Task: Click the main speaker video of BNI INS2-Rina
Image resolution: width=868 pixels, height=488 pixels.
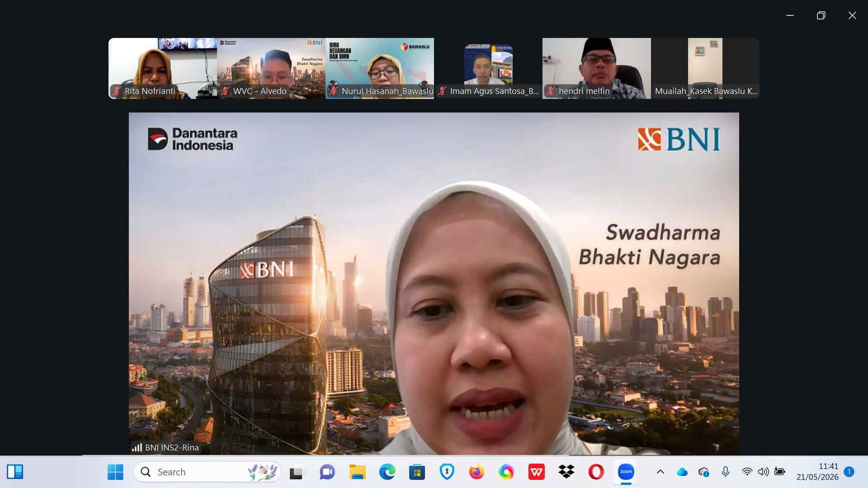Action: point(434,284)
